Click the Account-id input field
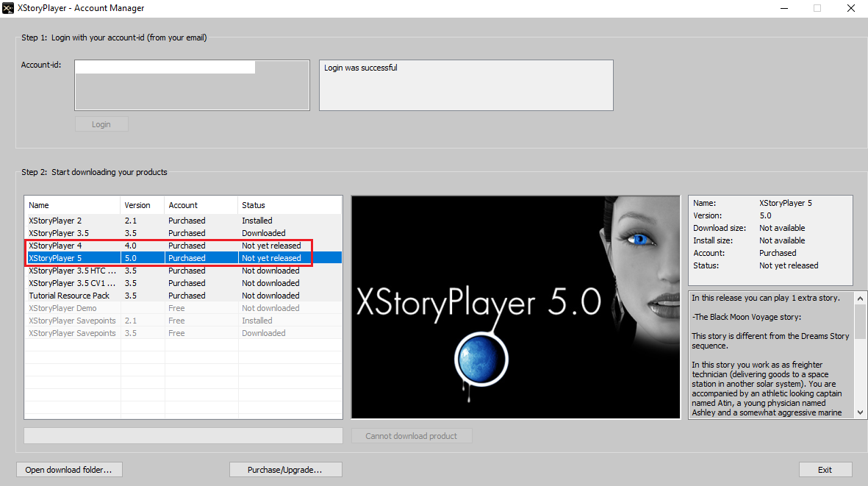The height and width of the screenshot is (486, 868). [192, 85]
